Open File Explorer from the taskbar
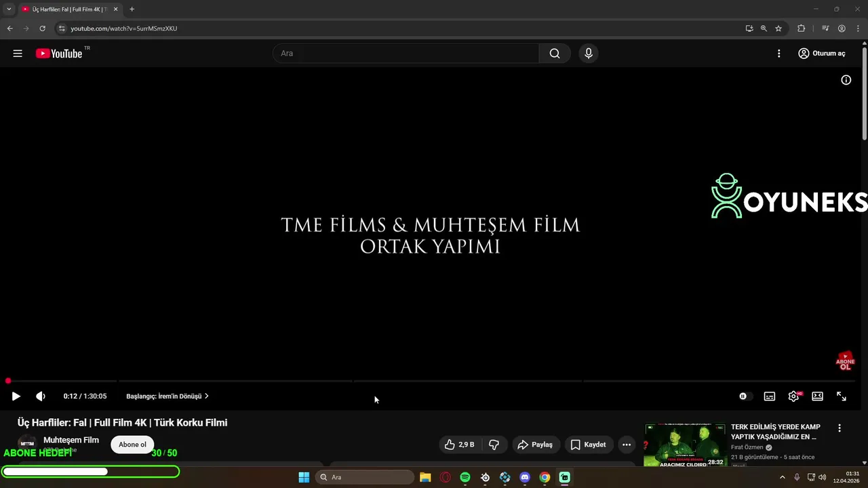Image resolution: width=868 pixels, height=488 pixels. [x=425, y=477]
